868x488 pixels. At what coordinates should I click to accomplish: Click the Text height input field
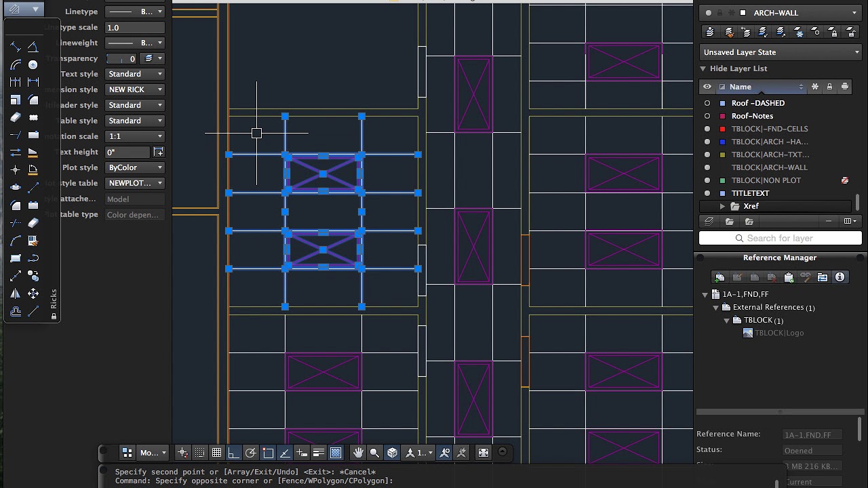[x=128, y=152]
